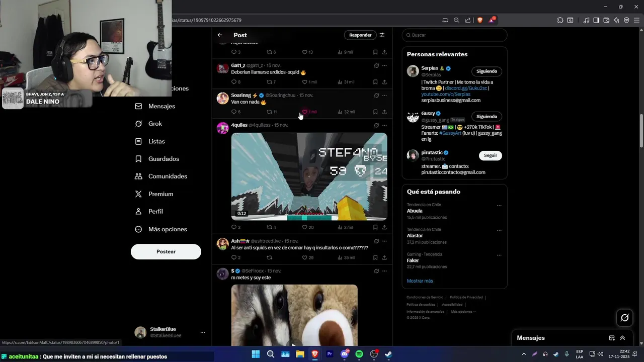Open StalkerBlue account menu dots
Screen dimensions: 644x362
[x=203, y=332]
